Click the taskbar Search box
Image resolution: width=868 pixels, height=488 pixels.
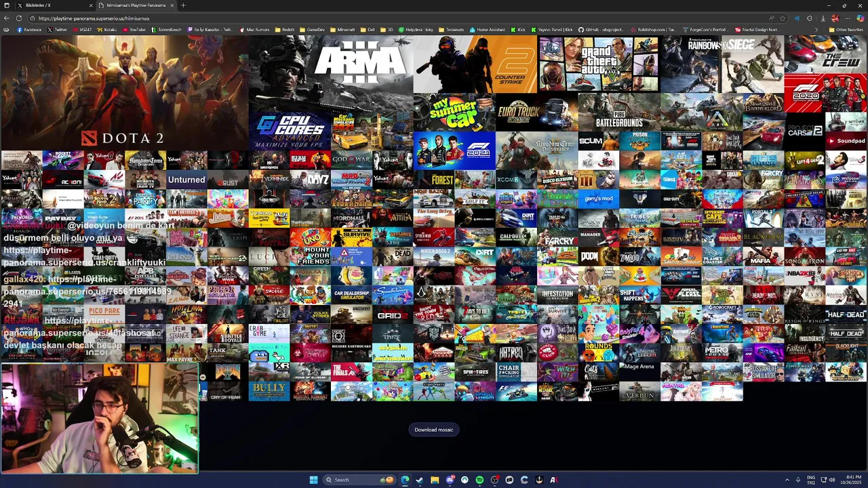coord(358,480)
